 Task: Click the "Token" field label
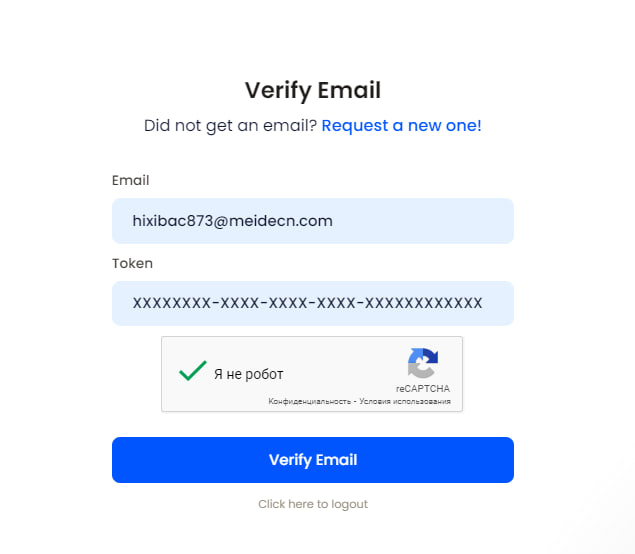tap(132, 264)
